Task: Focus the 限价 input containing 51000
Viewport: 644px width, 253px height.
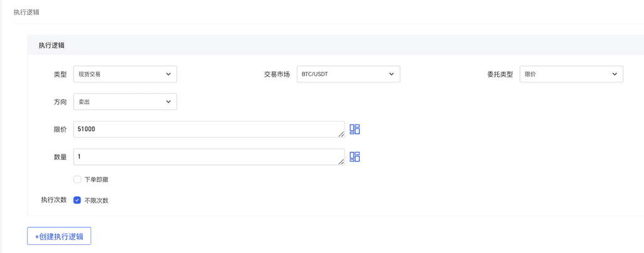Action: 208,129
